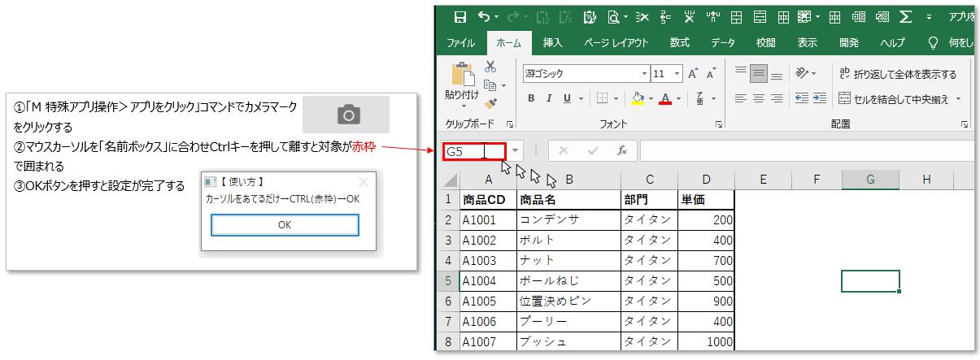Image resolution: width=980 pixels, height=360 pixels.
Task: Click the Cut scissors icon
Action: click(x=490, y=67)
